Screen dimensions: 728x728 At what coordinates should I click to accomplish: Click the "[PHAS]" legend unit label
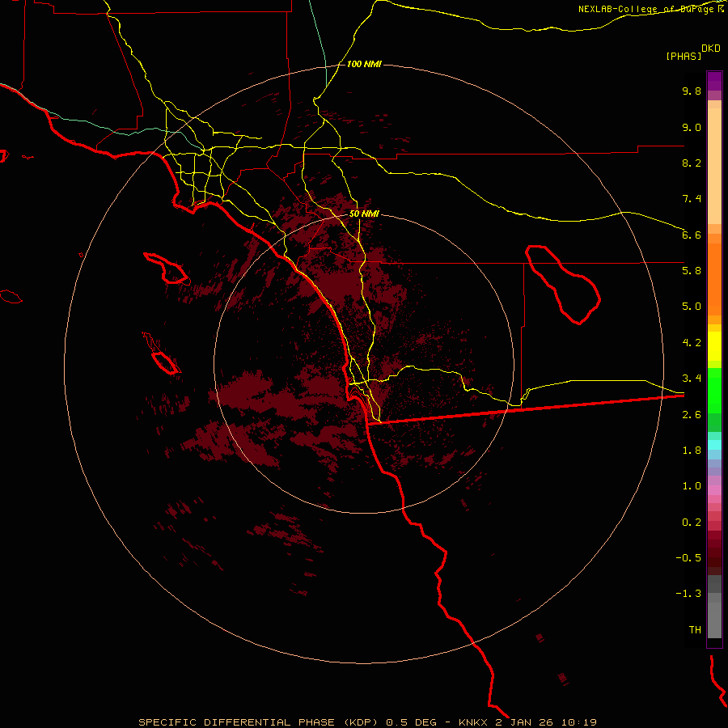(684, 57)
